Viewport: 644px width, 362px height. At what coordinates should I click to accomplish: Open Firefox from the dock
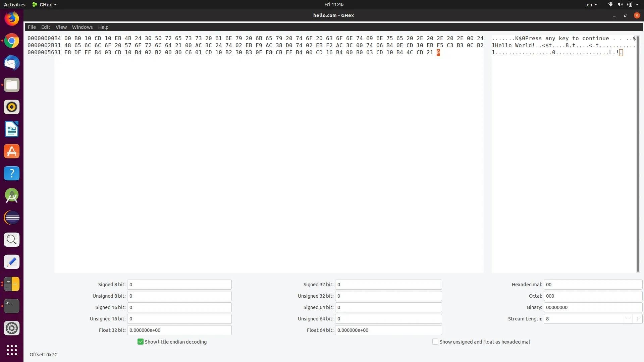point(12,19)
